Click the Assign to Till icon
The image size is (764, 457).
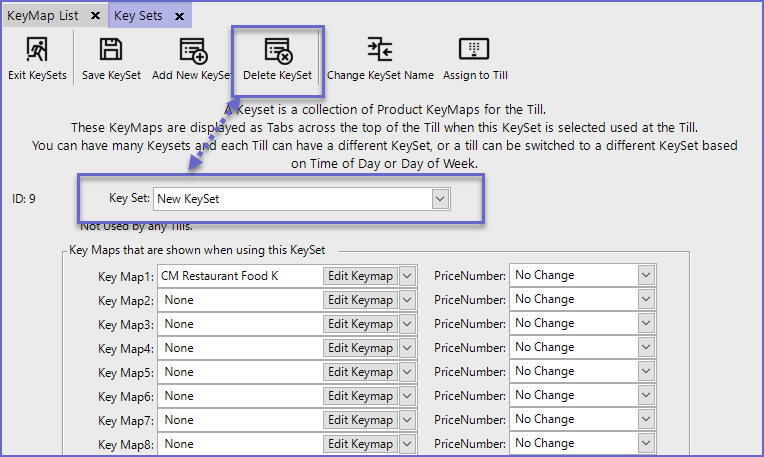(473, 50)
